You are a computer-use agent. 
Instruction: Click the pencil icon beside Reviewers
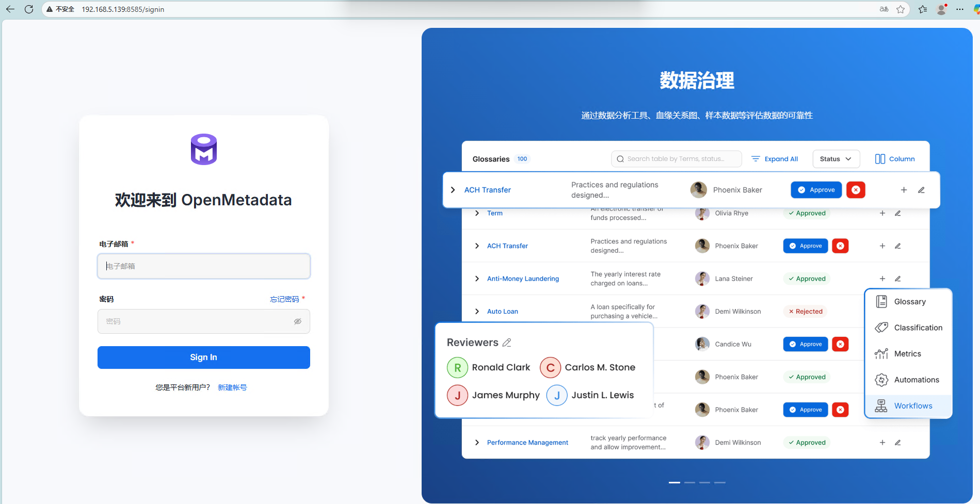pos(507,343)
